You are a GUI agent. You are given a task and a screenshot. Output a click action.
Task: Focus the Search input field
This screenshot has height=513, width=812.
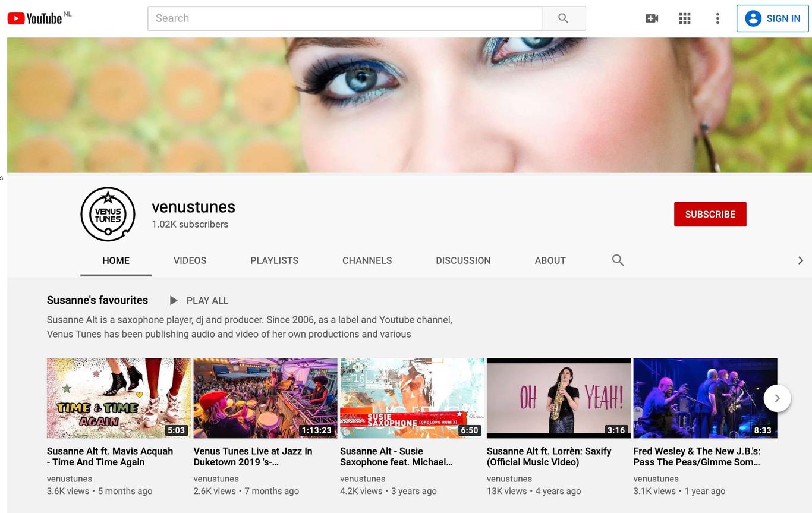tap(345, 18)
